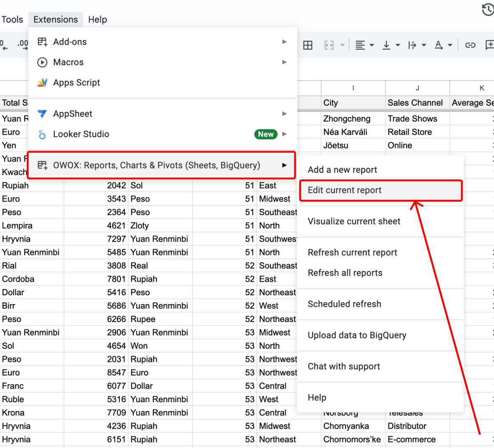Open the Help menu in menu bar
The width and height of the screenshot is (494, 448).
[97, 20]
